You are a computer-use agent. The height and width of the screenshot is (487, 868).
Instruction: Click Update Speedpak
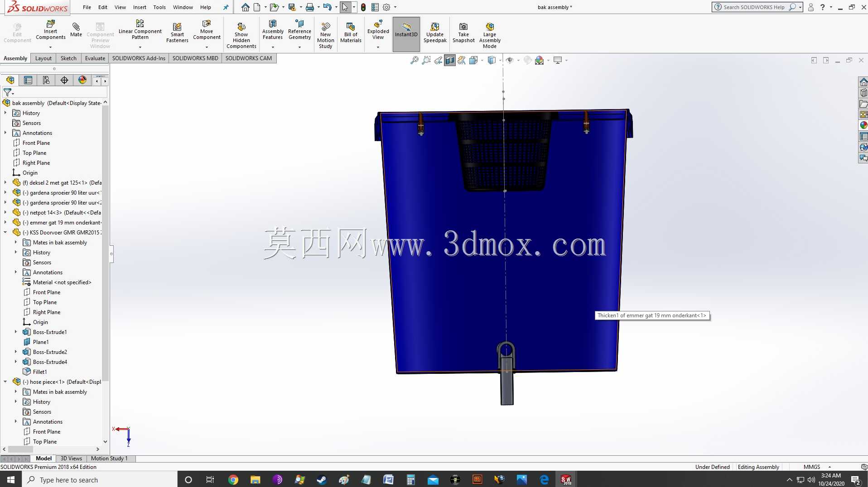(435, 32)
